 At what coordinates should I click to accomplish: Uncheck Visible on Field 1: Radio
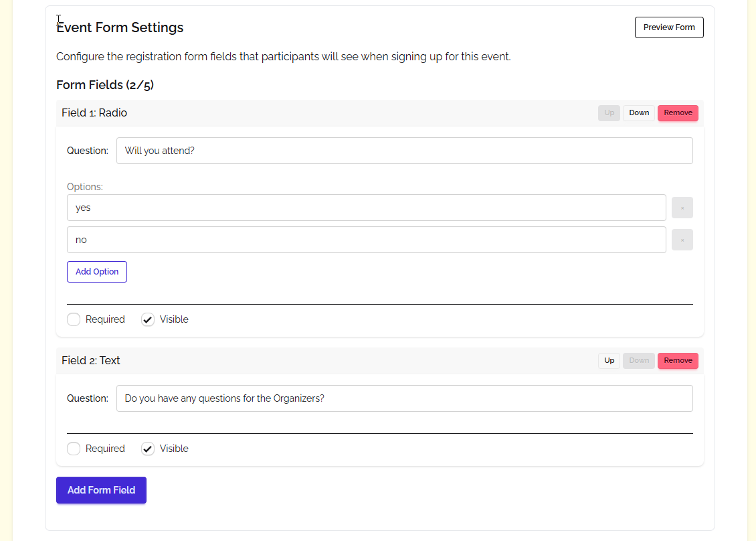147,319
